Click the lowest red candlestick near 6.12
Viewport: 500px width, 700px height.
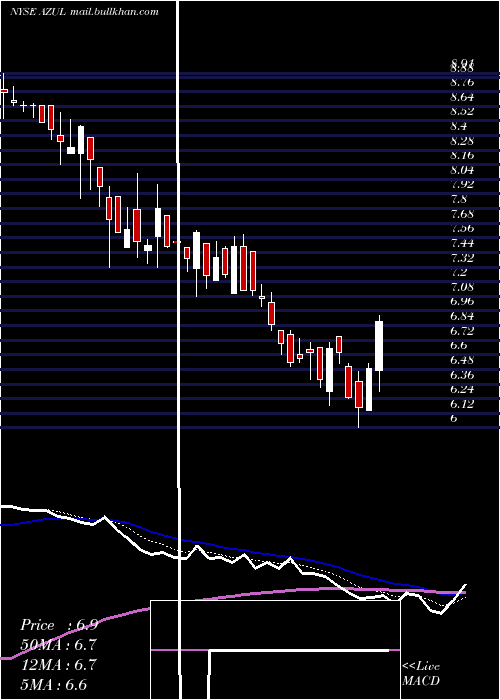pos(359,394)
